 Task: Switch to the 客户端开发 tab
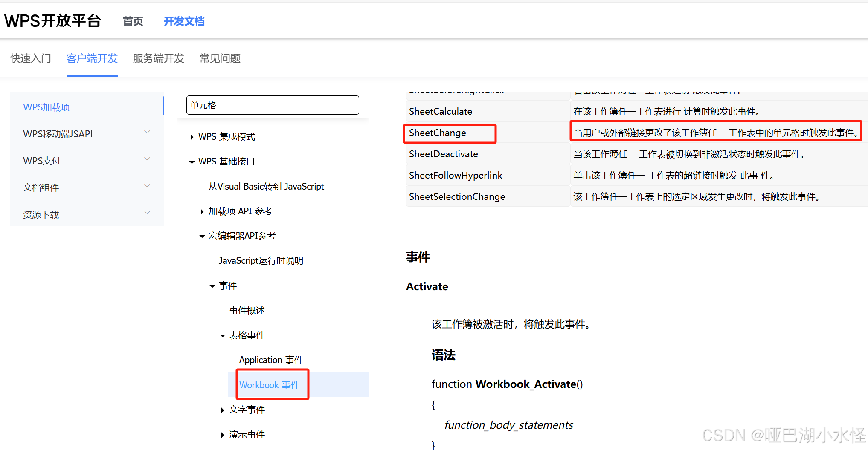pyautogui.click(x=92, y=58)
